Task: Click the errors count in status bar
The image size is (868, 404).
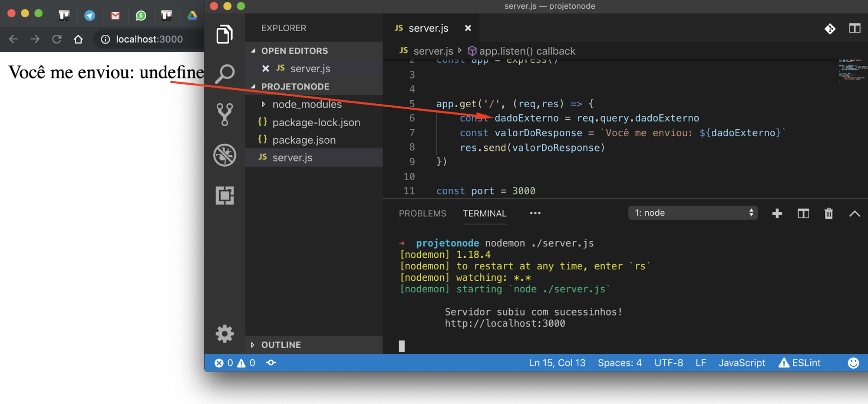Action: click(224, 363)
